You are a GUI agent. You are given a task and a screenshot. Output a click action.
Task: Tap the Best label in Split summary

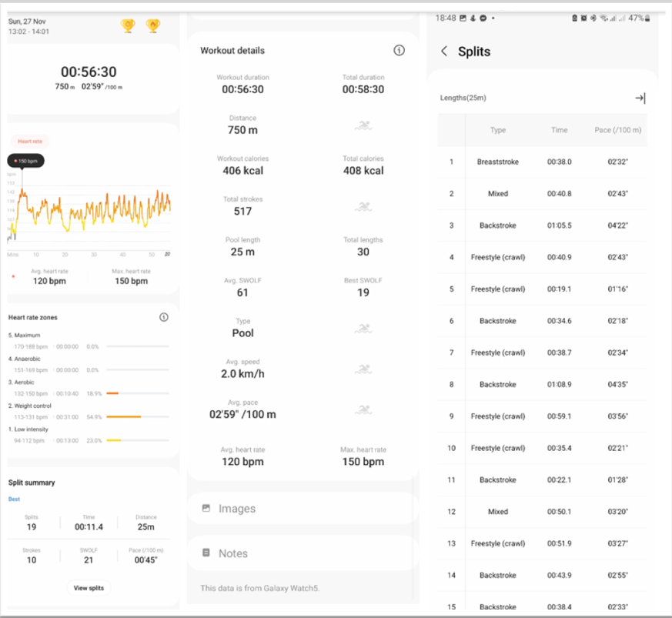(x=14, y=499)
